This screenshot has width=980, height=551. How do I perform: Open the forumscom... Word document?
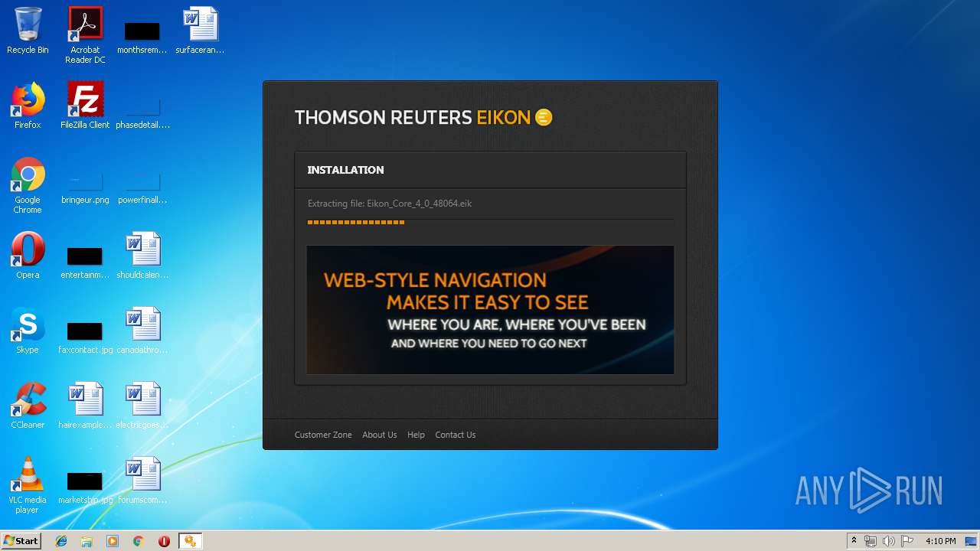pos(142,481)
